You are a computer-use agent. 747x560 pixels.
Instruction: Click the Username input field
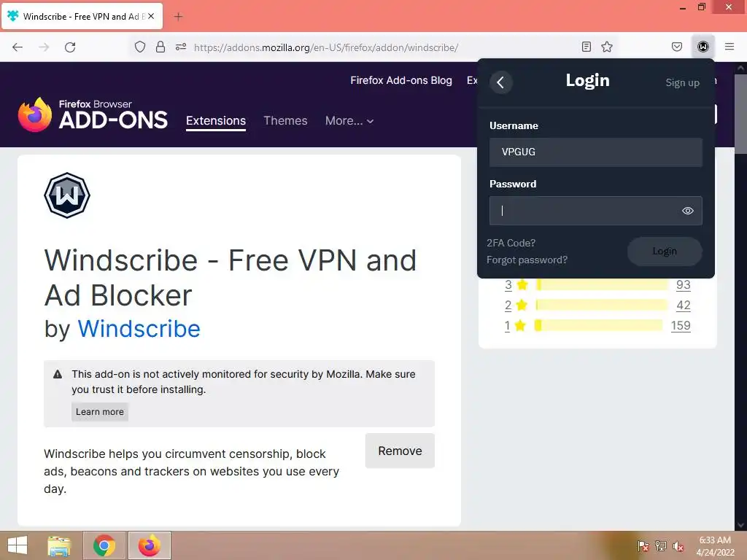595,152
